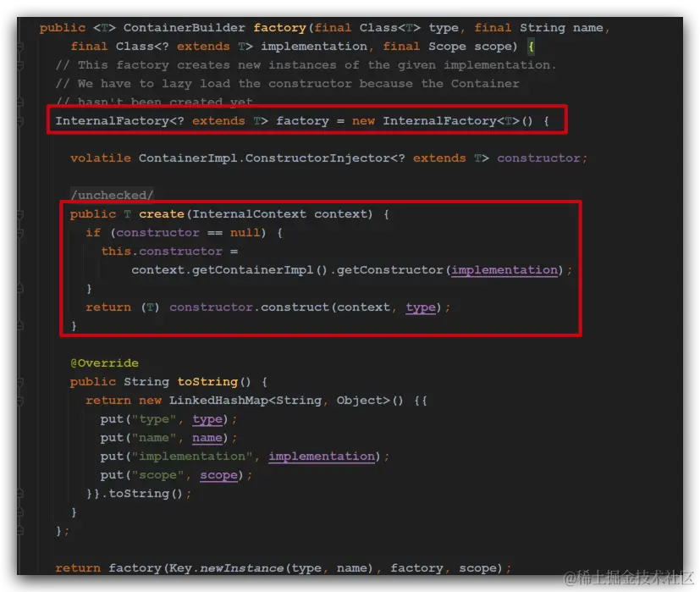Collapse fold marker beside 'final Class<? extends T>' line
Viewport: 700px width, 592px height.
(20, 47)
